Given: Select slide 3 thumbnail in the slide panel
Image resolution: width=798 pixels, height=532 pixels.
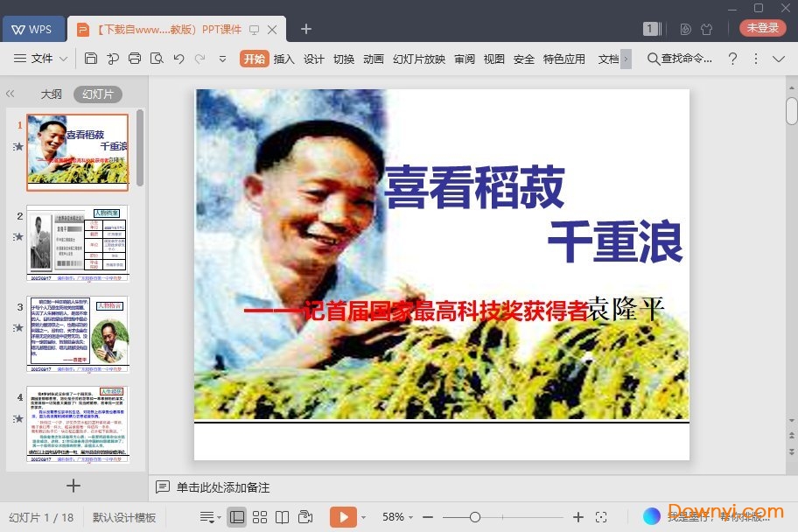Looking at the screenshot, I should click(77, 332).
